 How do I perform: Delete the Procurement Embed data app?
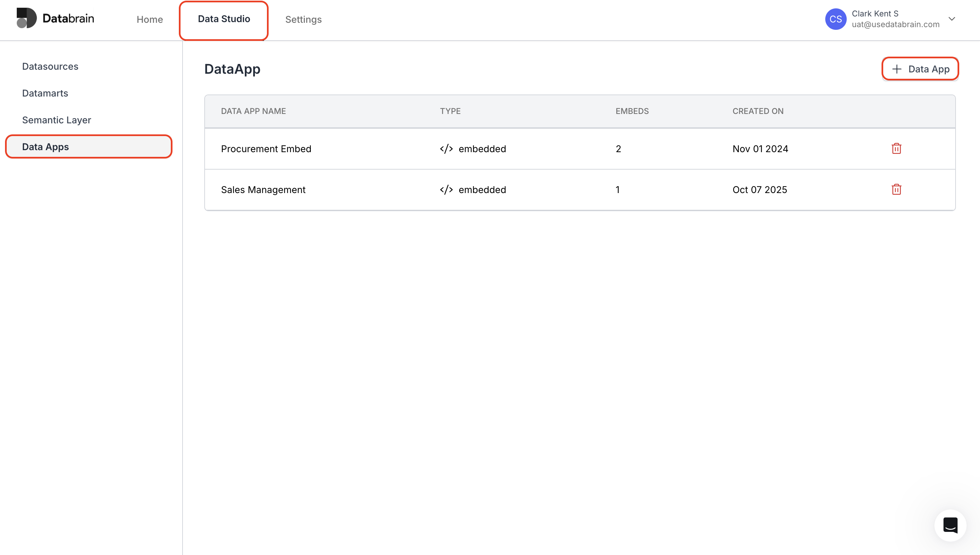tap(896, 149)
